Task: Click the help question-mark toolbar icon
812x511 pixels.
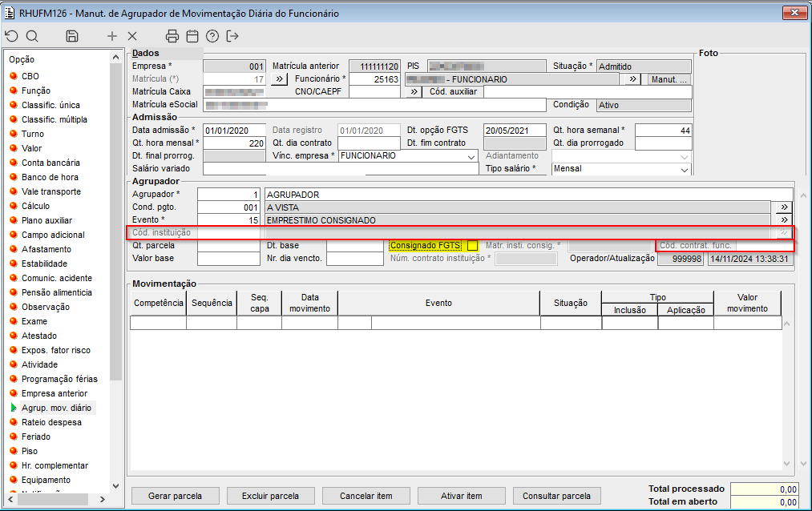Action: pos(212,36)
